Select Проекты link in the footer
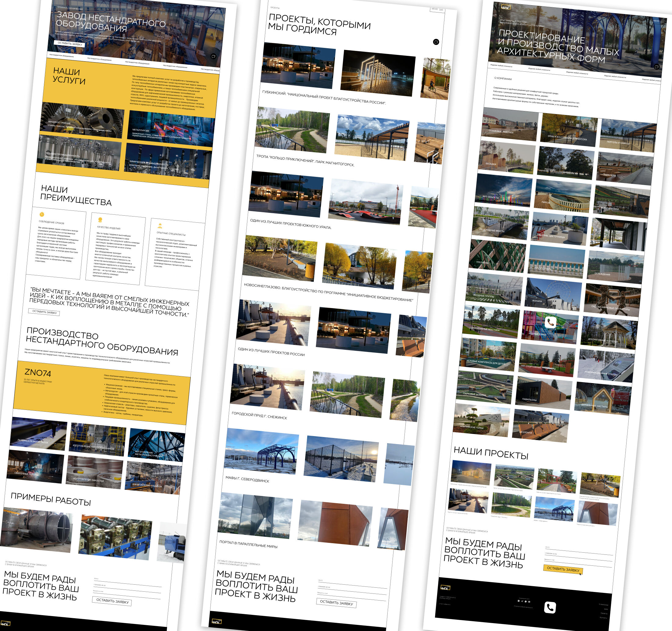This screenshot has width=672, height=631. [603, 613]
